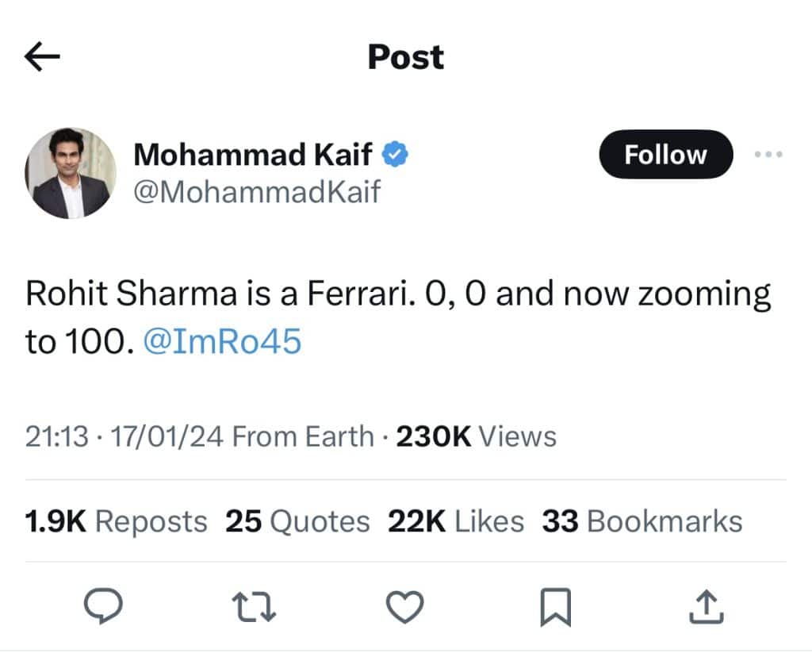View the 25 Quotes list

pyautogui.click(x=297, y=521)
